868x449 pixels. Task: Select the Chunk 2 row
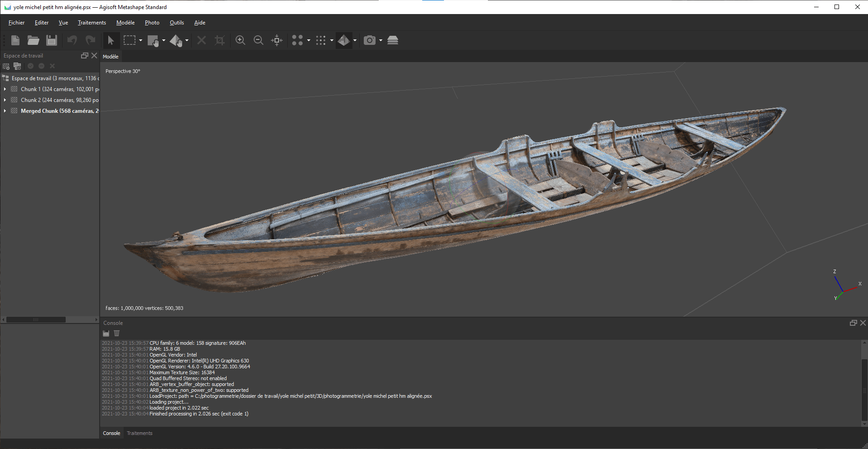(x=50, y=100)
